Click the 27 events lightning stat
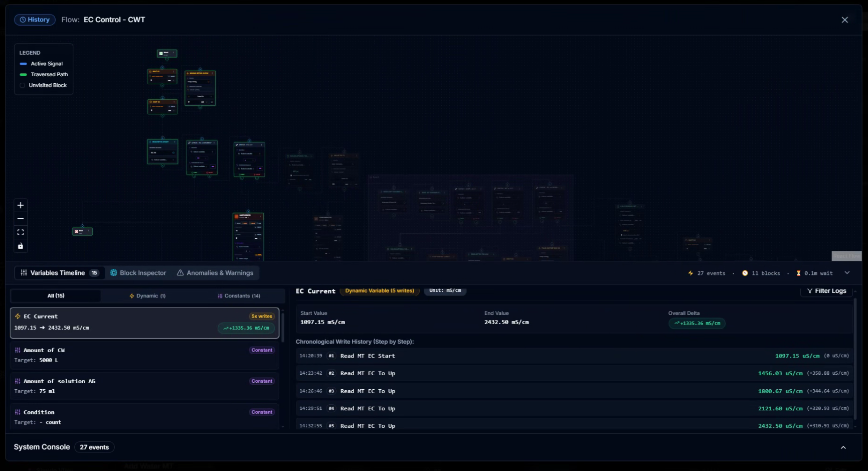The height and width of the screenshot is (471, 868). 707,273
